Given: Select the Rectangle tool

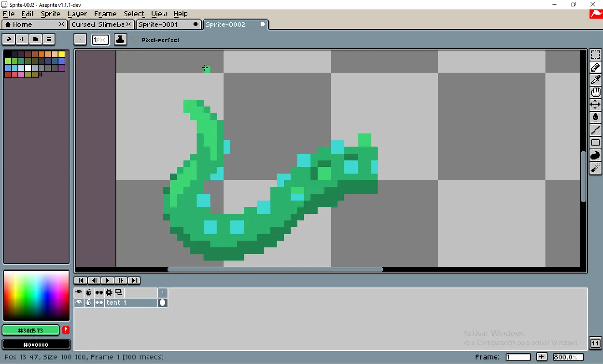Looking at the screenshot, I should (595, 143).
